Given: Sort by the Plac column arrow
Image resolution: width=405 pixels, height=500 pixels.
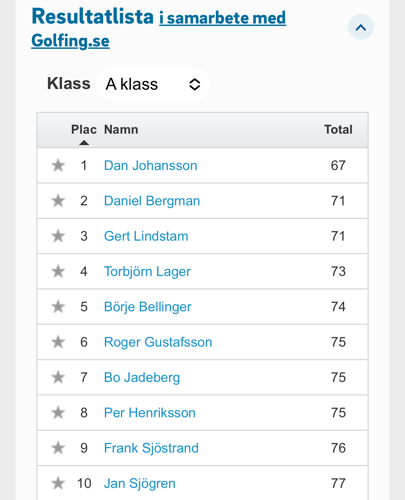Looking at the screenshot, I should tap(84, 143).
